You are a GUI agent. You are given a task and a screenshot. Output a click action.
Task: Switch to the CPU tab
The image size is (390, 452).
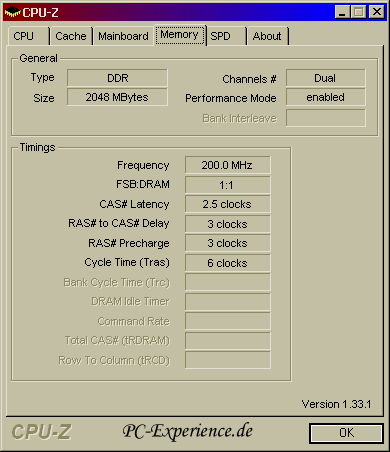pos(28,36)
